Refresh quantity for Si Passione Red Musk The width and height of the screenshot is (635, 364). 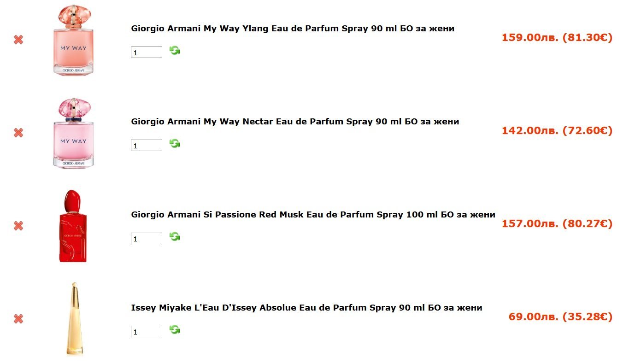tap(175, 236)
